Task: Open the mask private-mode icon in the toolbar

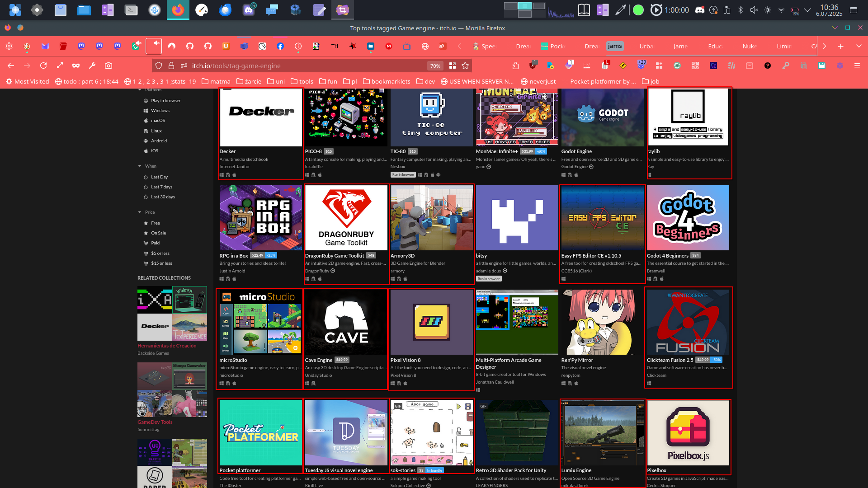Action: [76, 66]
